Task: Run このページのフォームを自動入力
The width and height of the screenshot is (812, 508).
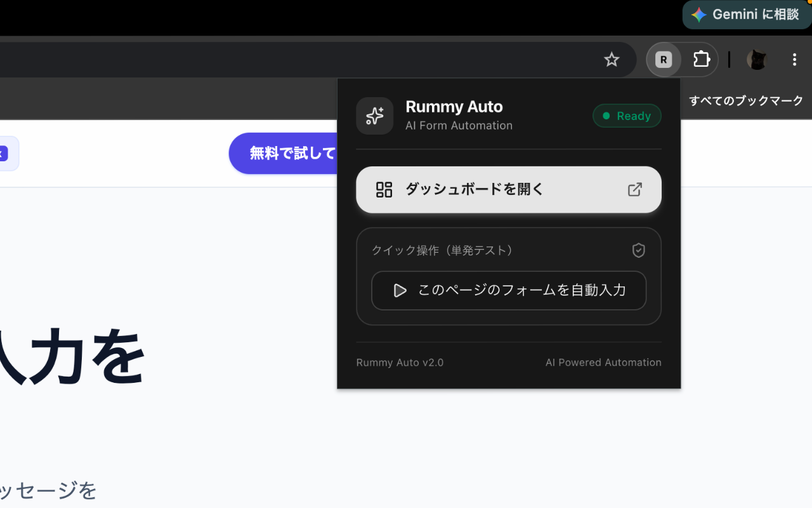Action: (509, 291)
